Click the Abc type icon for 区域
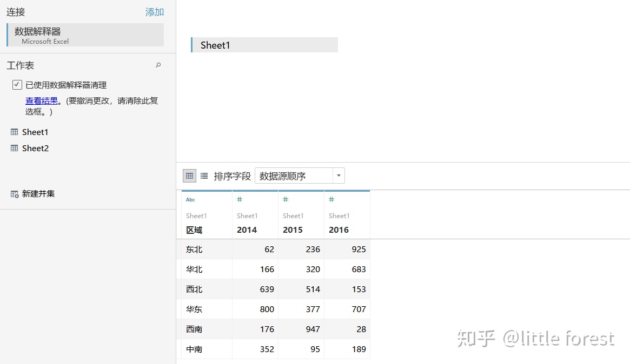The width and height of the screenshot is (630, 364). [190, 199]
